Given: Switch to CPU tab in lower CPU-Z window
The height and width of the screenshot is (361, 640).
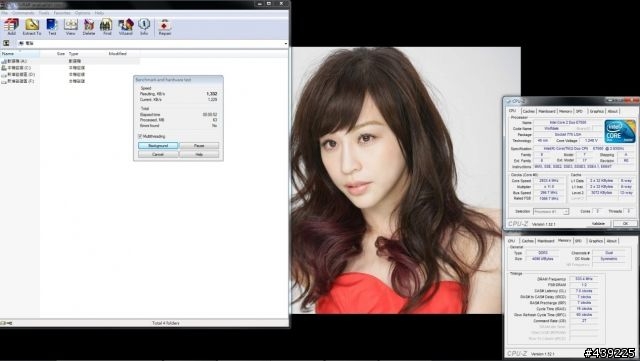Looking at the screenshot, I should [x=512, y=241].
